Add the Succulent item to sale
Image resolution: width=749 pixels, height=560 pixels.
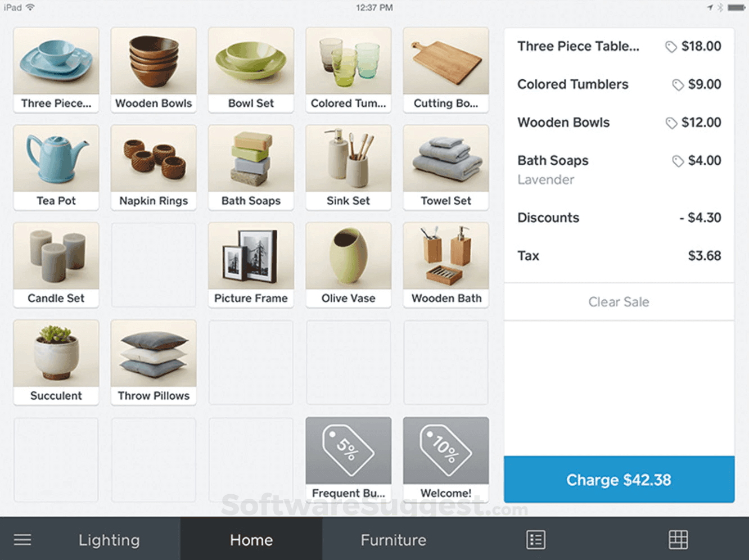tap(56, 362)
